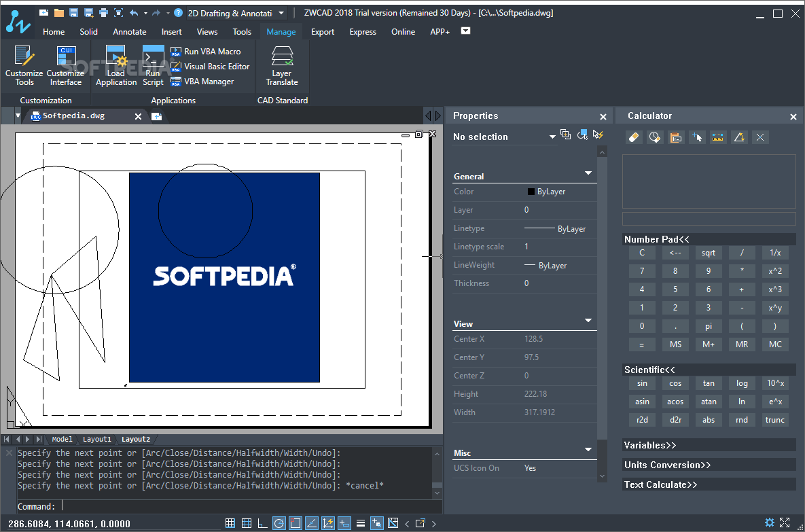Image resolution: width=805 pixels, height=532 pixels.
Task: Click the Undo arrow
Action: [x=134, y=13]
